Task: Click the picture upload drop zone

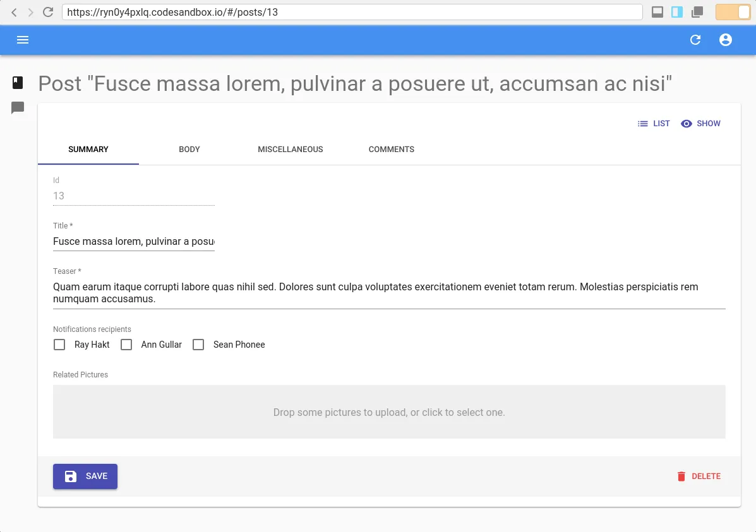Action: (x=389, y=411)
